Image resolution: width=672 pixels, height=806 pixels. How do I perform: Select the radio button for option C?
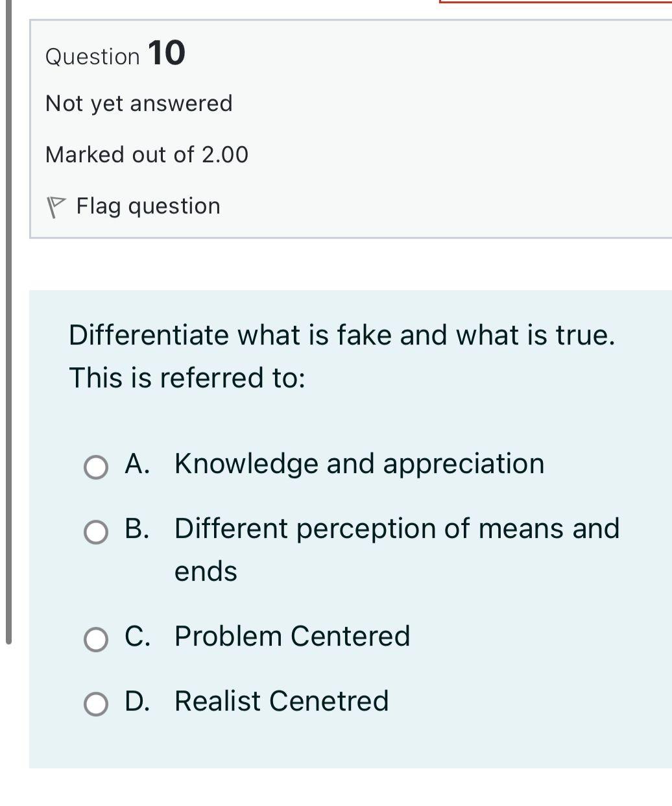pos(96,639)
